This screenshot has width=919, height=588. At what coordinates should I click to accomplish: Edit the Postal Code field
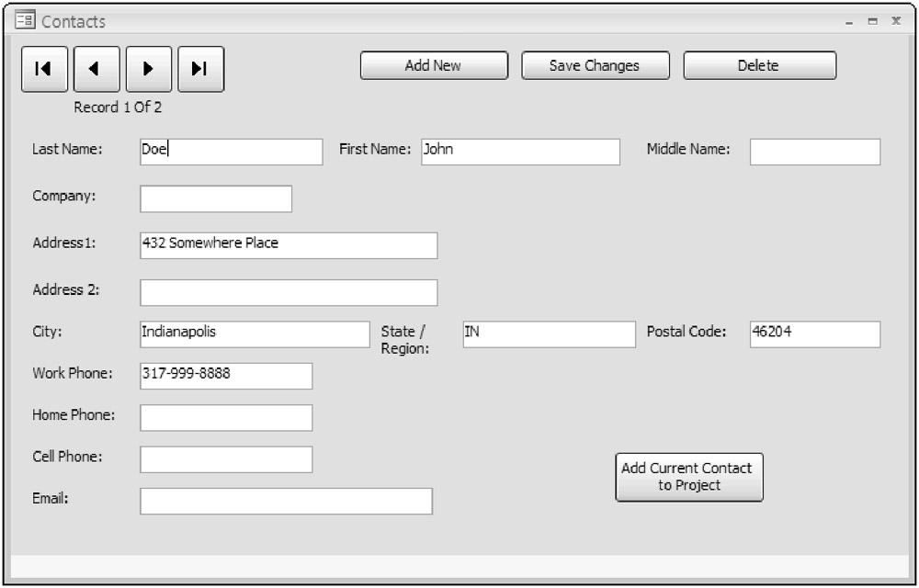tap(814, 334)
